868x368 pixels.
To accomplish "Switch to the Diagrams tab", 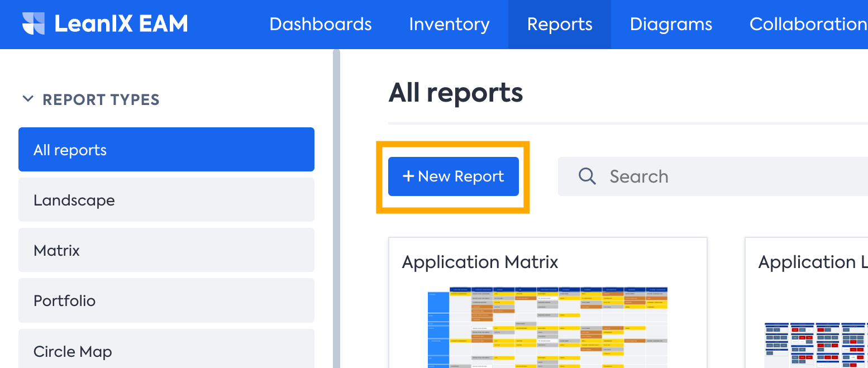I will 671,24.
